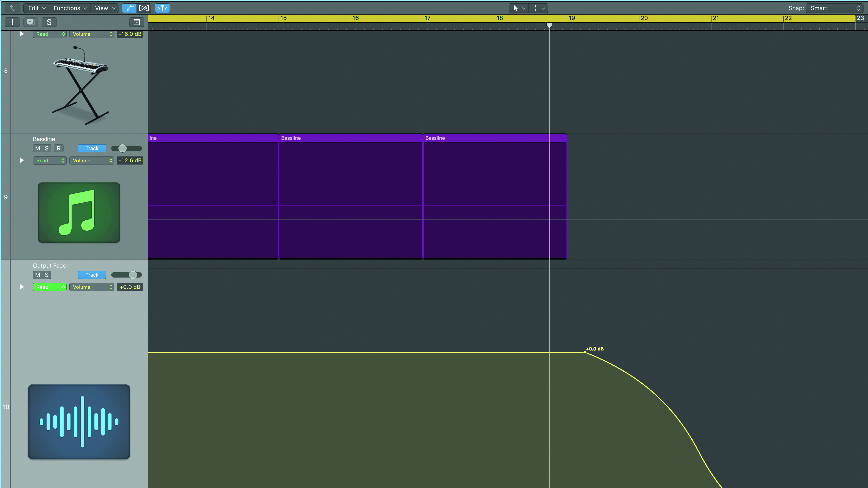This screenshot has height=488, width=868.
Task: Toggle the Flex view button
Action: coord(144,8)
